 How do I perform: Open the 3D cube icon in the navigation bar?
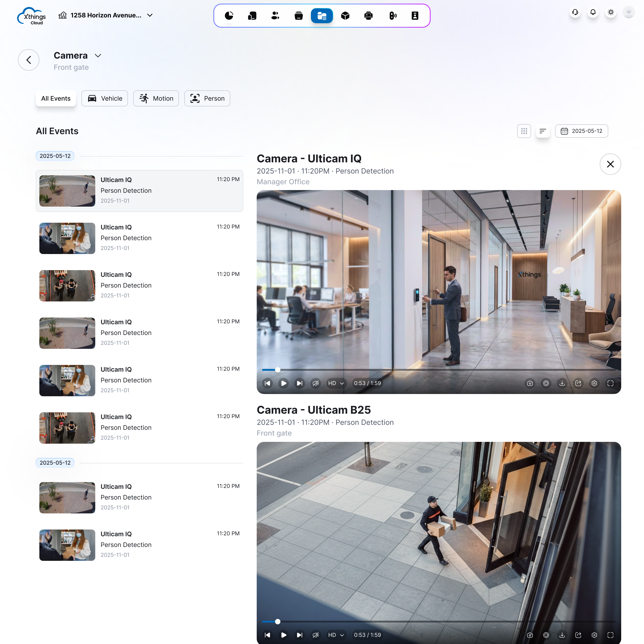[345, 16]
